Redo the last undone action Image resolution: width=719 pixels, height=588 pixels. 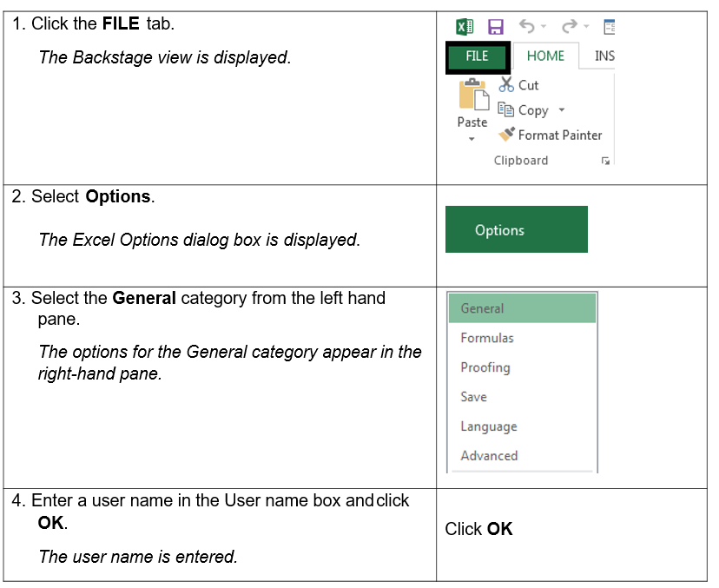571,27
